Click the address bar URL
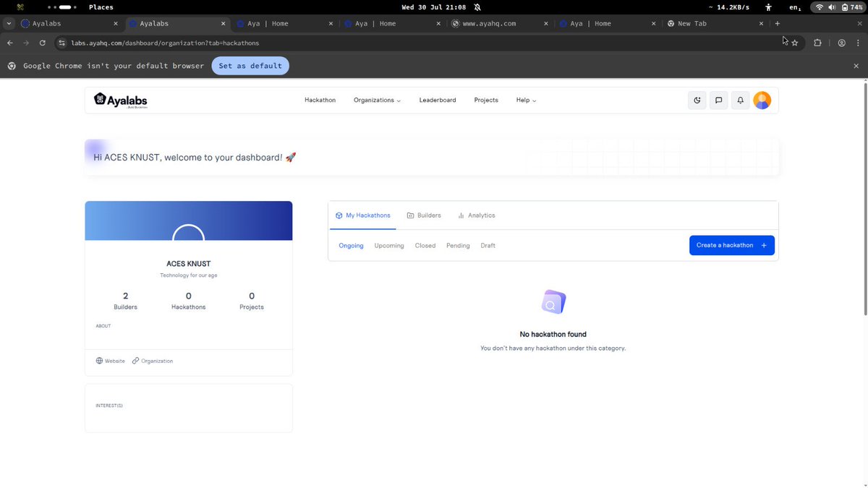The image size is (868, 488). [165, 43]
